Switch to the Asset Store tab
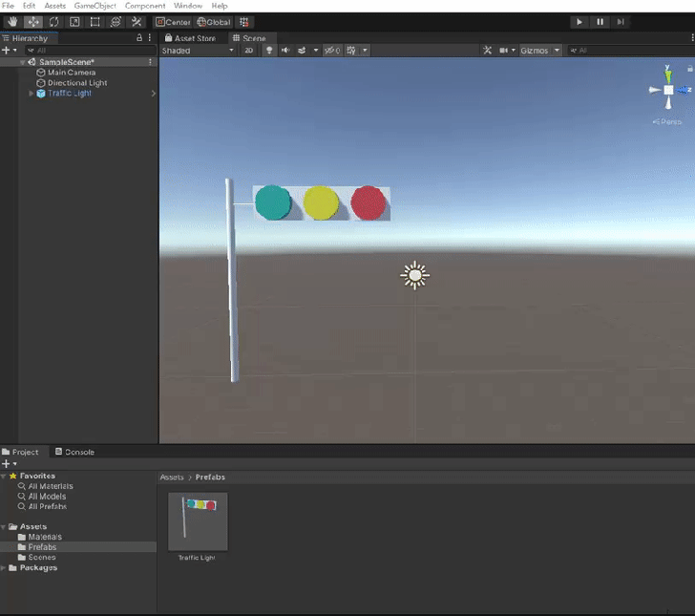The image size is (695, 616). point(191,38)
